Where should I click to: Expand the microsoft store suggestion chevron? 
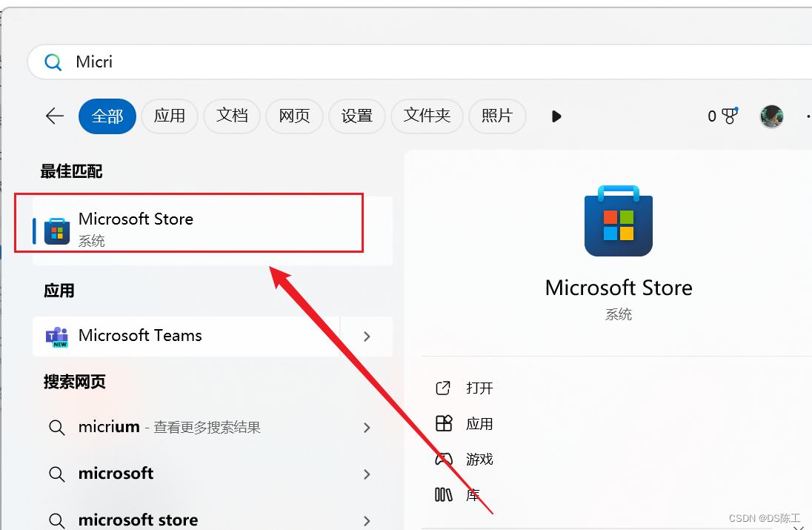pyautogui.click(x=367, y=520)
